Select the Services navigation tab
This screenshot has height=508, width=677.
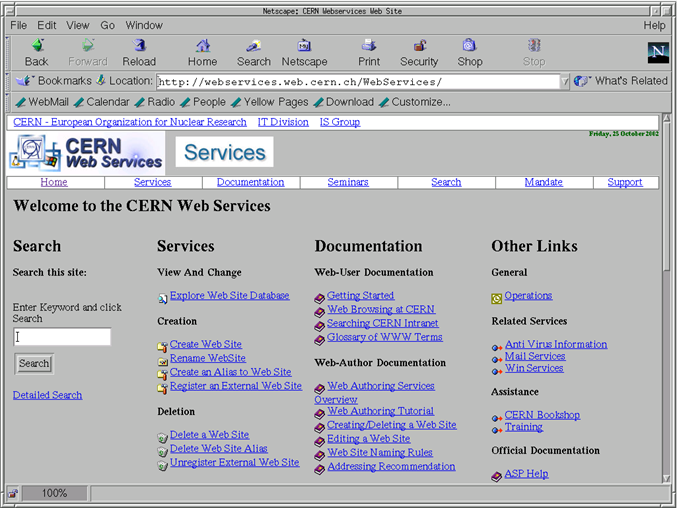[x=152, y=182]
